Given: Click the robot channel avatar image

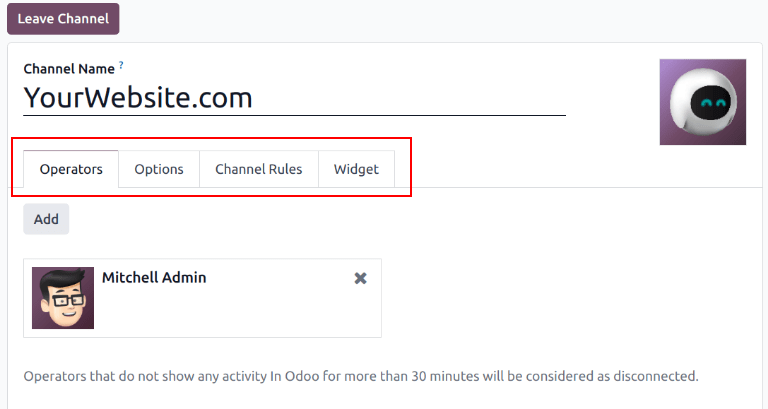Looking at the screenshot, I should pyautogui.click(x=702, y=102).
